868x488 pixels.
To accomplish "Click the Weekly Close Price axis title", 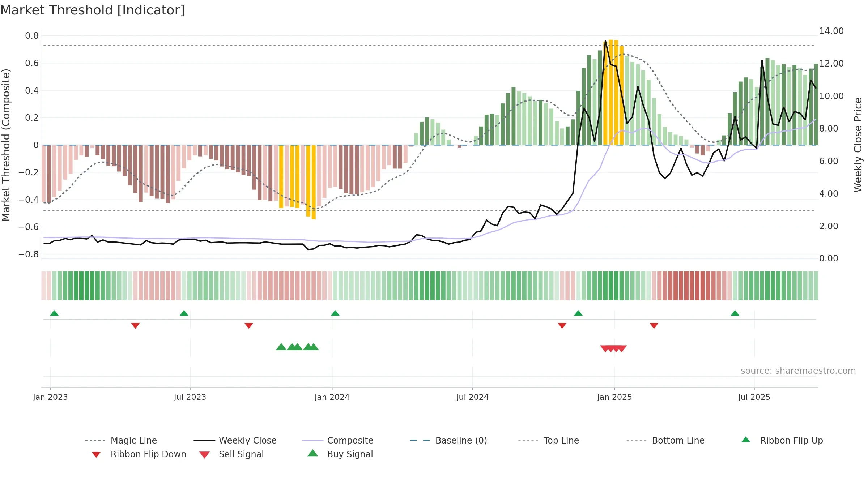I will pos(858,145).
